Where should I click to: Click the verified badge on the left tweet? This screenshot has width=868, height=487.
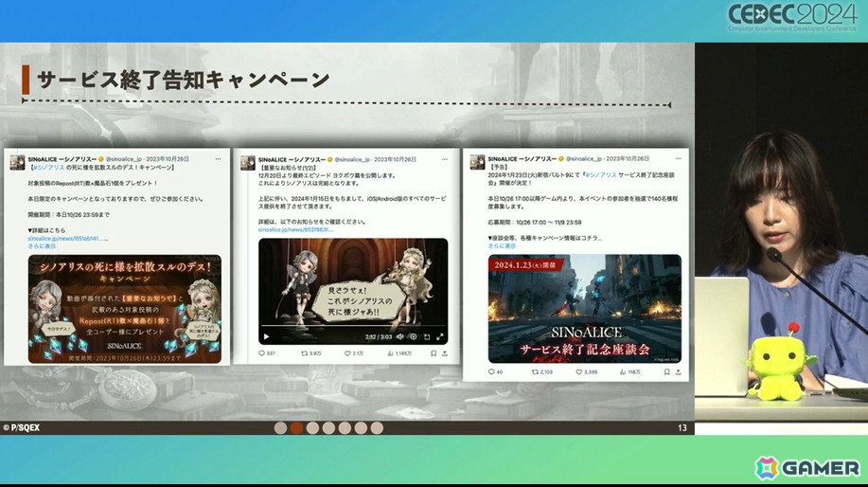(x=101, y=159)
